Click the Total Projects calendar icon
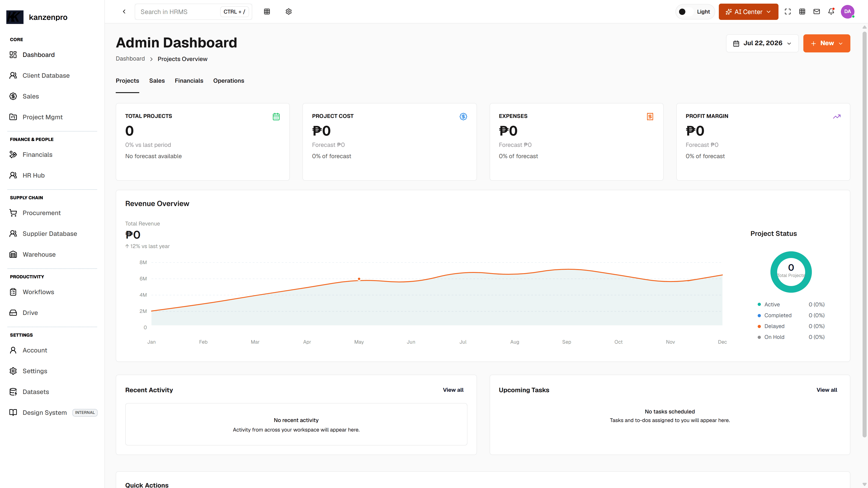The image size is (868, 488). pos(276,117)
